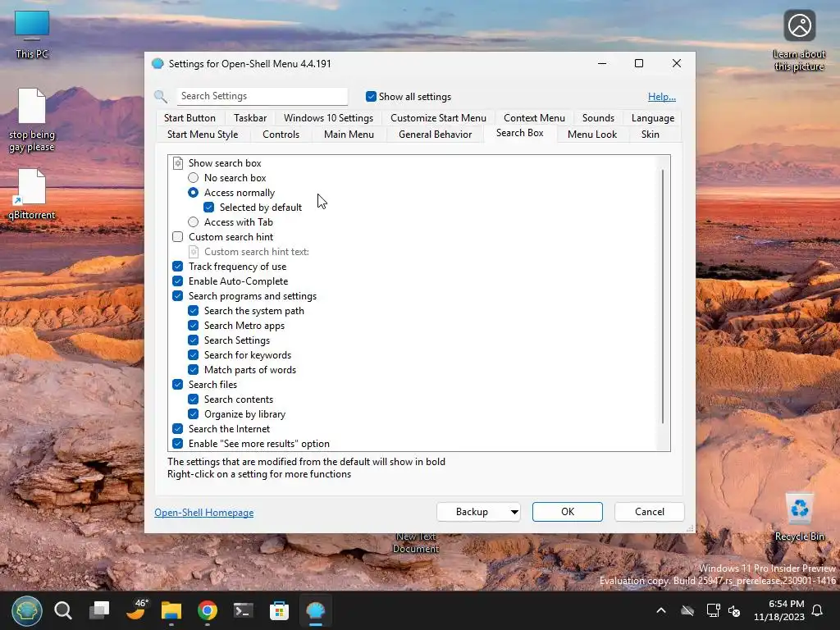Uncheck Search Metro apps
This screenshot has height=630, width=840.
(194, 325)
